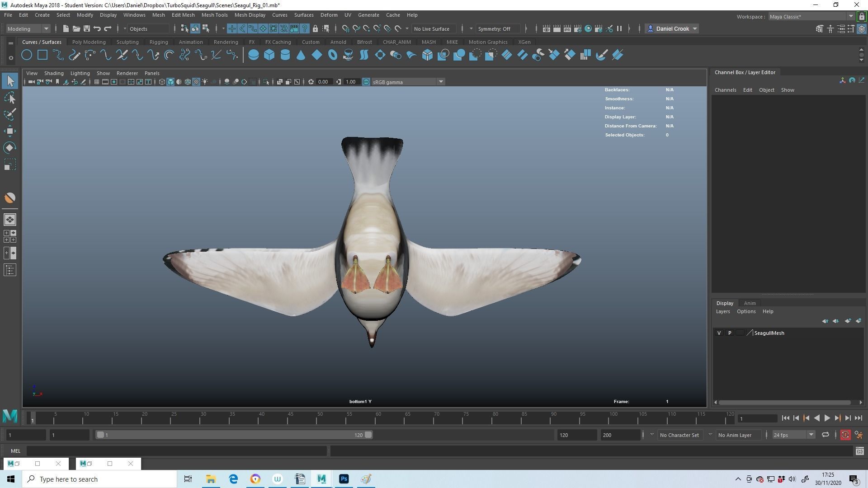Switch to the Poly Modeling shelf tab

pos(89,42)
